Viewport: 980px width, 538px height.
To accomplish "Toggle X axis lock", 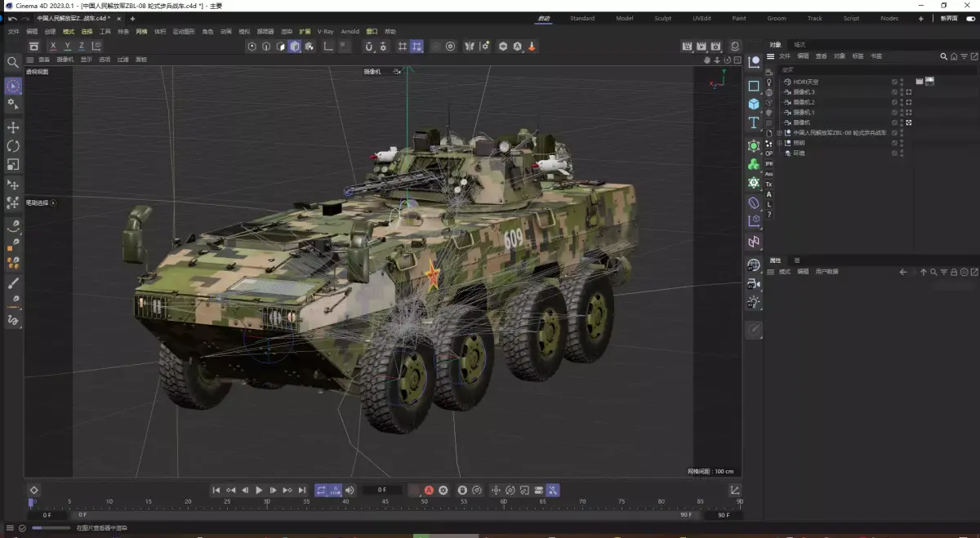I will [x=53, y=47].
